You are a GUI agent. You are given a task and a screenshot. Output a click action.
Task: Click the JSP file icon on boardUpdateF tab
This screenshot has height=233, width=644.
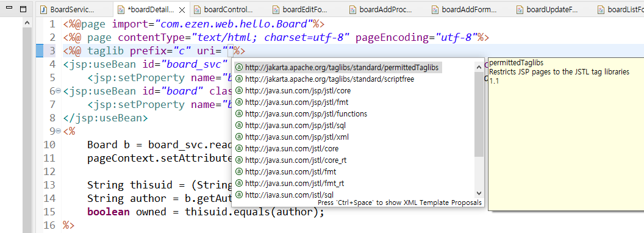coord(520,9)
